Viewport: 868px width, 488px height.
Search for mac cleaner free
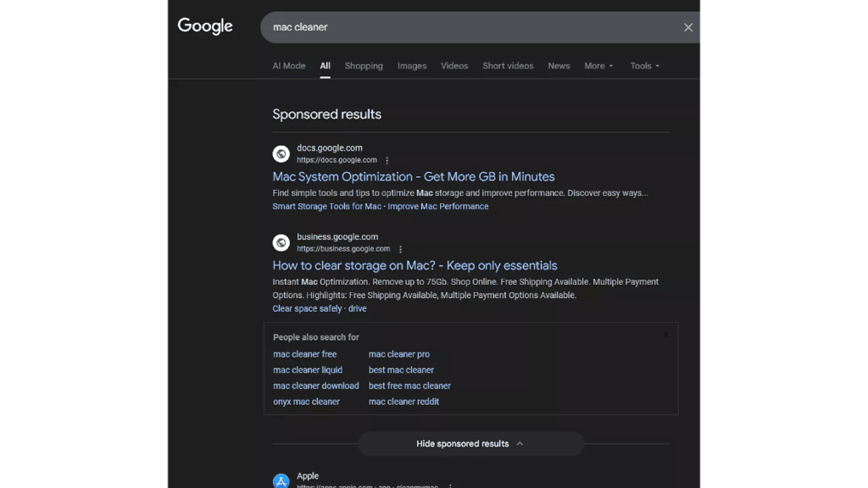coord(304,354)
